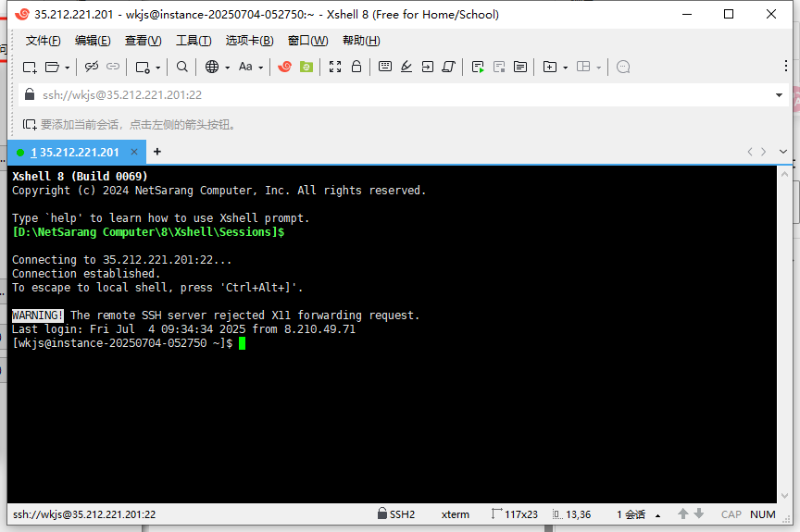The height and width of the screenshot is (532, 800).
Task: Go to previous tab with left arrow
Action: pos(749,152)
